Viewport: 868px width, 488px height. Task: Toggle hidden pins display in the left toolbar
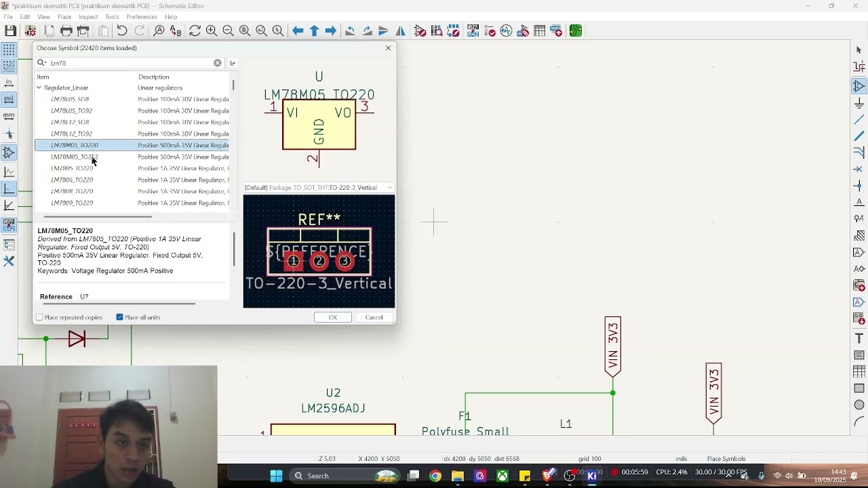tap(9, 153)
